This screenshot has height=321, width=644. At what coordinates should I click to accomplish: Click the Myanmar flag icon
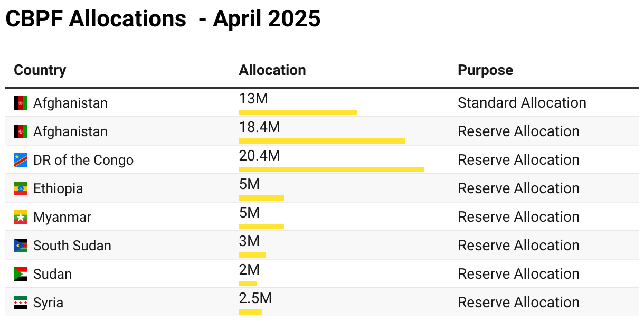click(21, 217)
